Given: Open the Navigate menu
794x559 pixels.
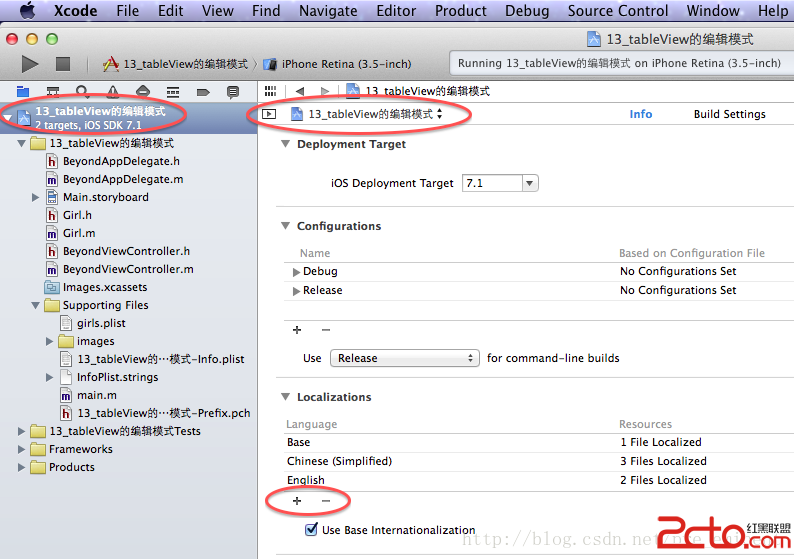Looking at the screenshot, I should (x=328, y=10).
